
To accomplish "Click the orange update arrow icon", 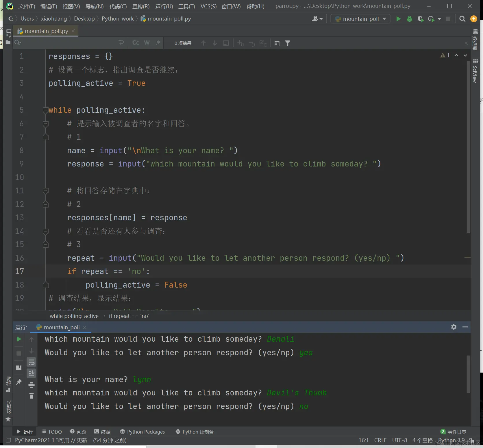I will 474,19.
